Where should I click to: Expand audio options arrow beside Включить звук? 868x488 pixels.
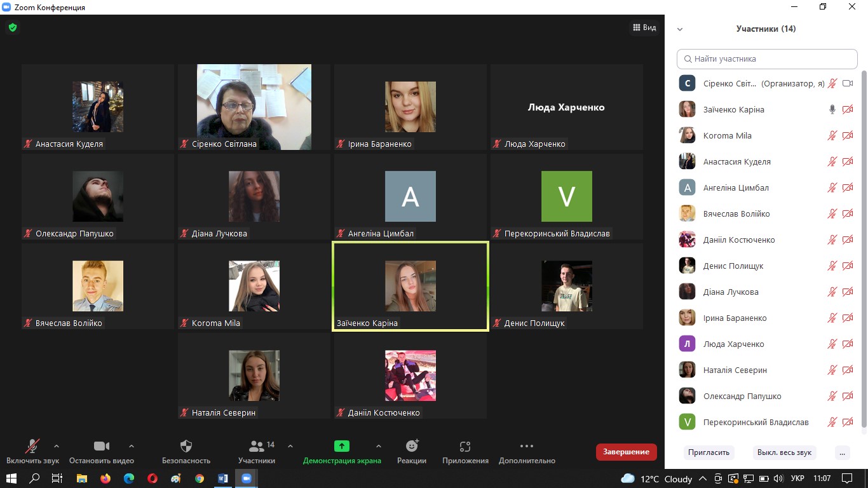pos(57,445)
